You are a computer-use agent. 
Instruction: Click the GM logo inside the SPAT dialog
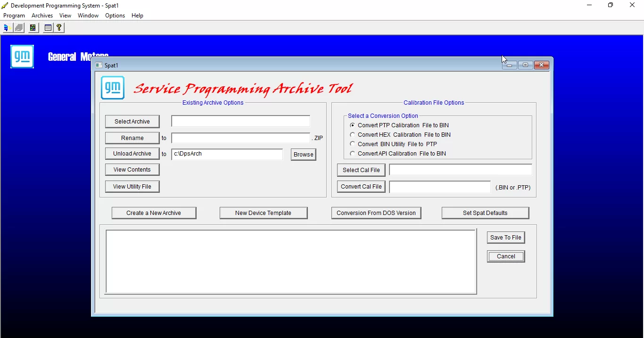pos(113,88)
